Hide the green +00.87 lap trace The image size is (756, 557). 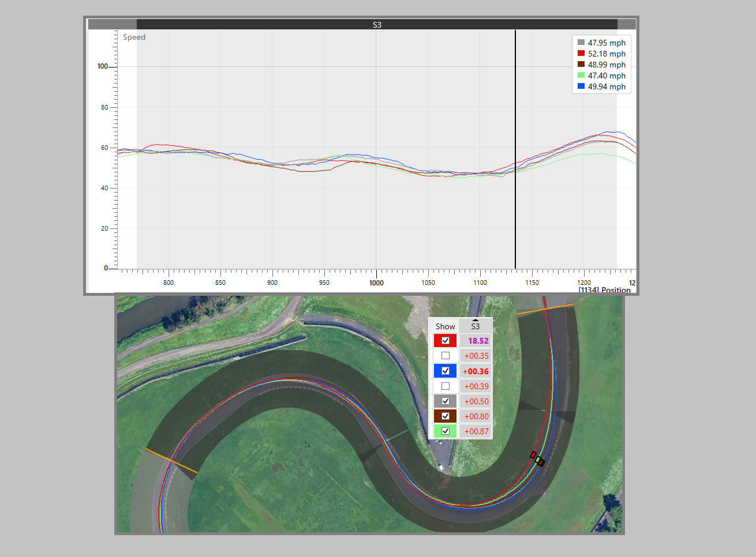tap(445, 431)
